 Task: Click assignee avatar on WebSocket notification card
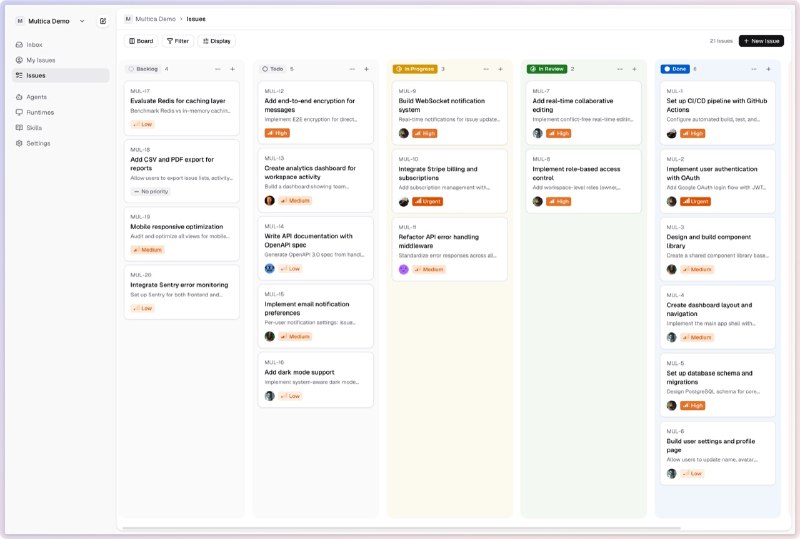[404, 133]
